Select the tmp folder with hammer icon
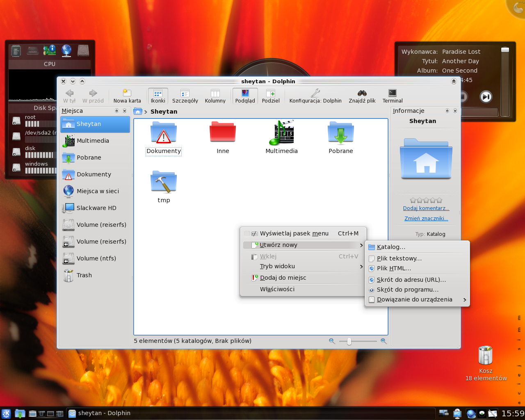The image size is (525, 420). pos(164,187)
